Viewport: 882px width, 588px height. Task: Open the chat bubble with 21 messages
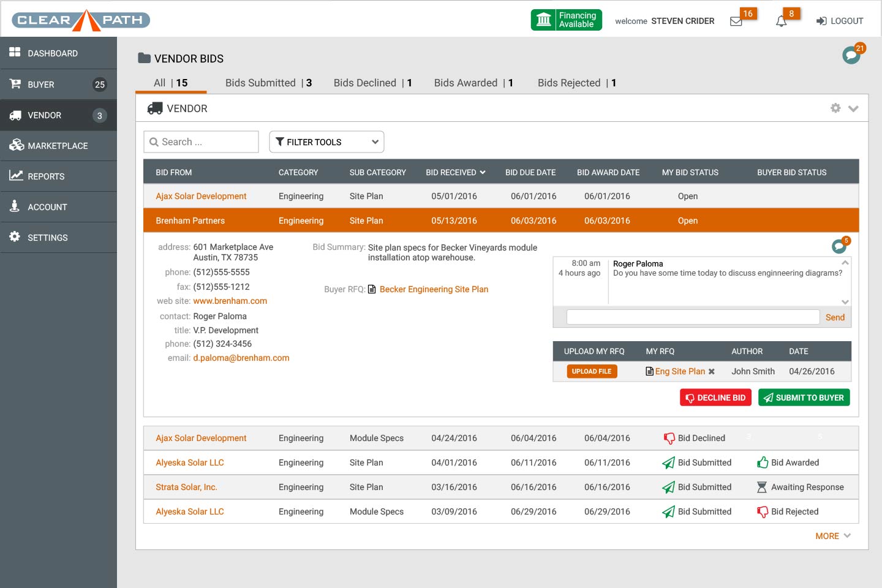(851, 55)
